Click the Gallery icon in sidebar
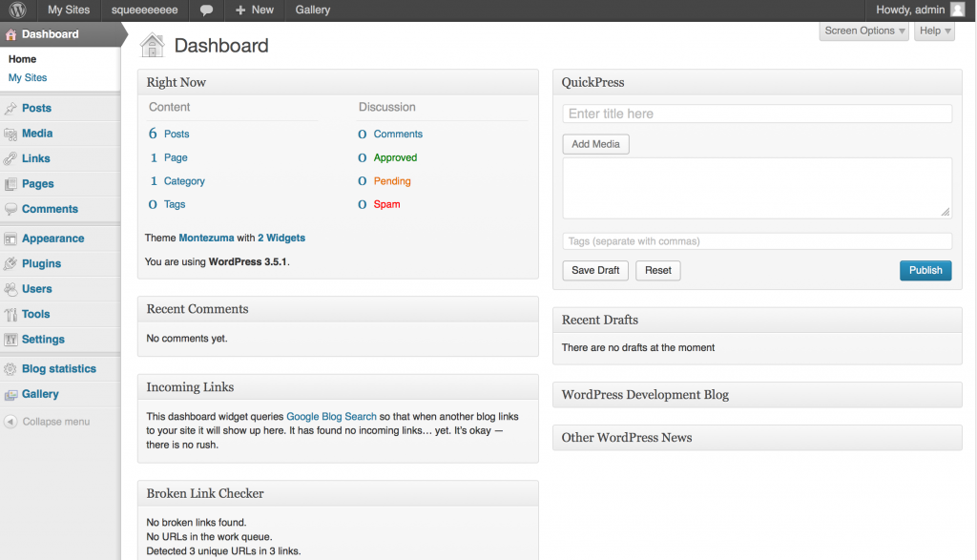The height and width of the screenshot is (560, 977). pos(10,395)
